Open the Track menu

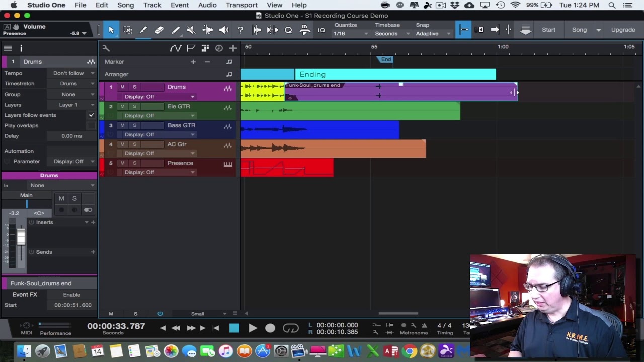(152, 5)
